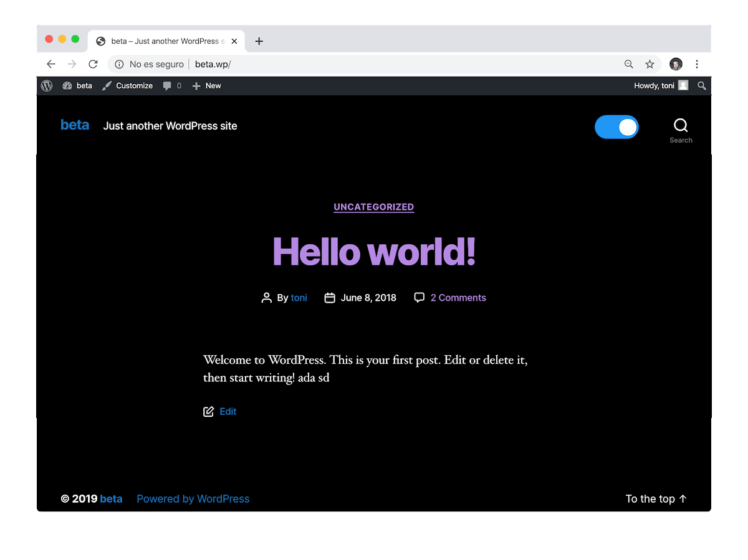The height and width of the screenshot is (560, 748).
Task: Open the Howdy, toni account menu
Action: pyautogui.click(x=660, y=86)
